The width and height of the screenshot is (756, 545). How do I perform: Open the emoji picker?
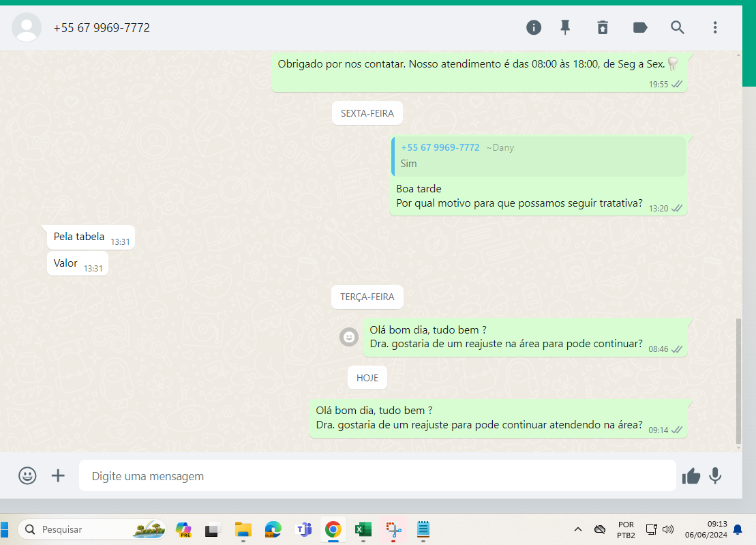pyautogui.click(x=27, y=475)
